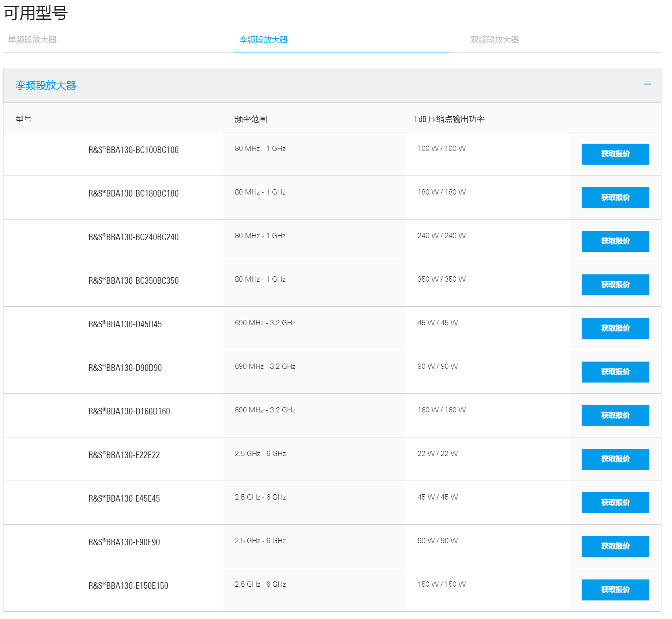
Task: Switch to the 单频段放大器 tab
Action: (x=32, y=40)
